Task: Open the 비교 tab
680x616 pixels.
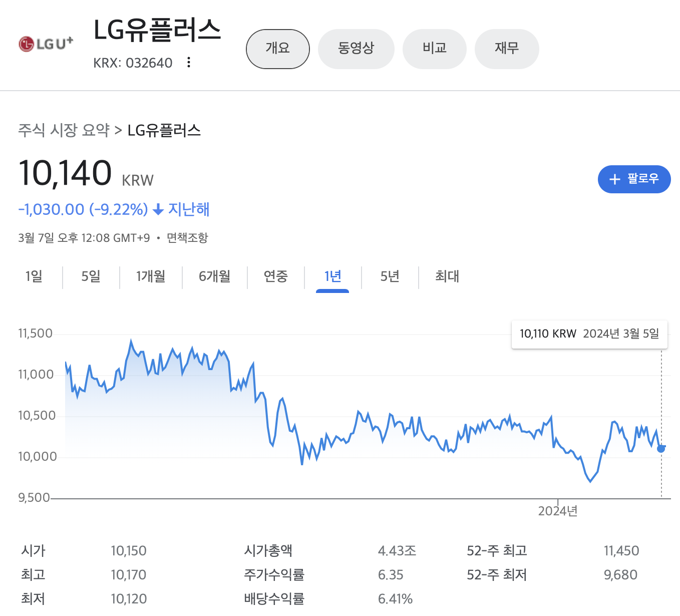Action: pos(435,49)
